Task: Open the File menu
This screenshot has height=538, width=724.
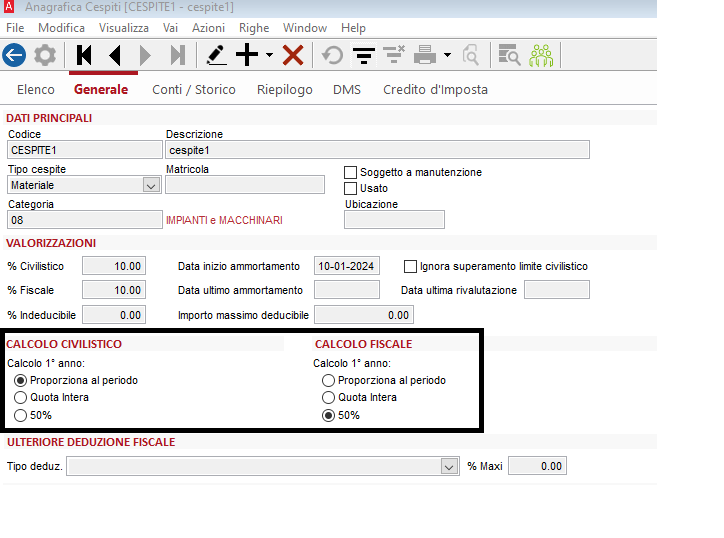Action: click(x=15, y=28)
